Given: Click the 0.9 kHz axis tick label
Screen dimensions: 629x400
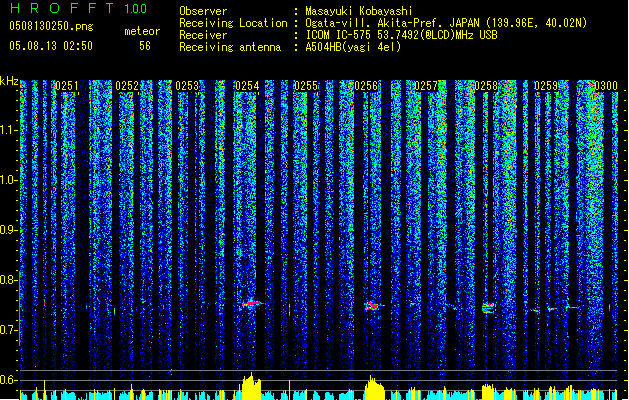Looking at the screenshot, I should [8, 230].
